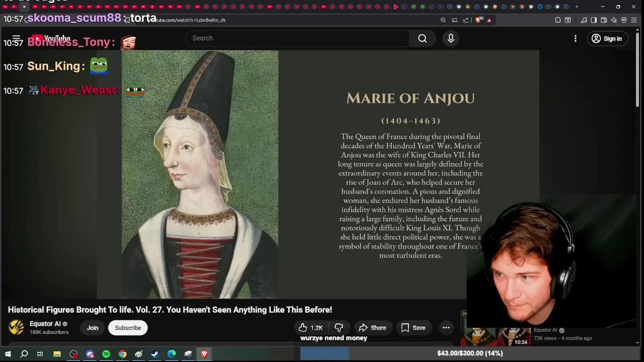
Task: Open Brave Wallet icon in toolbar
Action: (x=604, y=20)
